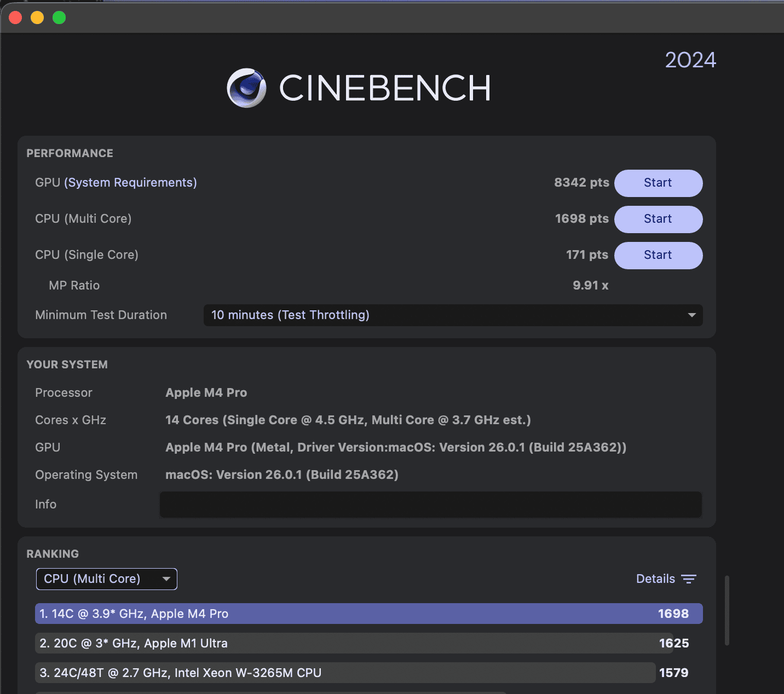
Task: Click the 2024 version label
Action: pos(690,60)
